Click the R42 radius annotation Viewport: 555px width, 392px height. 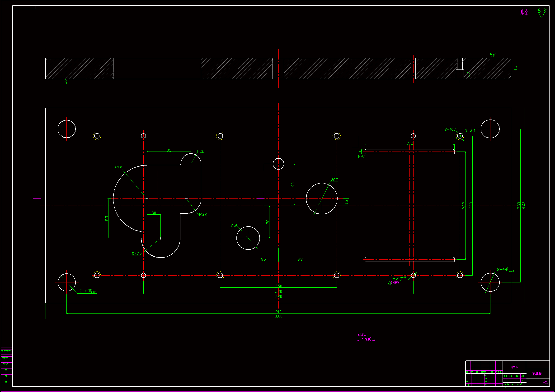[136, 254]
